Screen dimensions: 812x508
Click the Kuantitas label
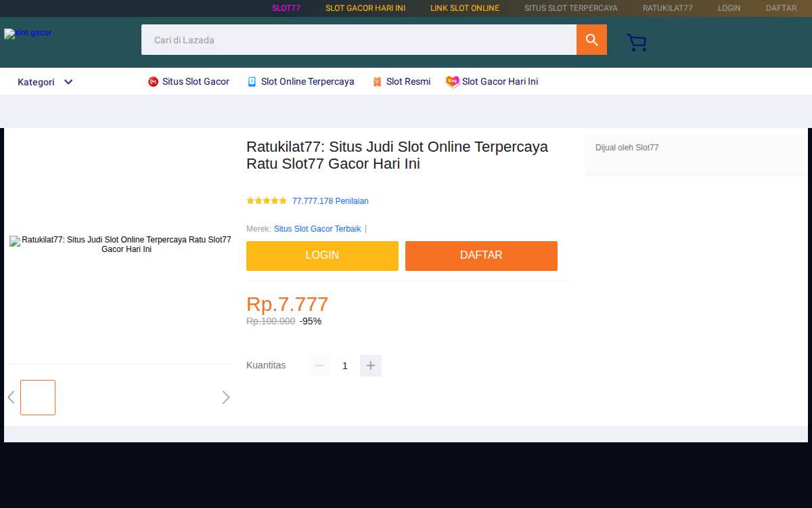coord(266,365)
